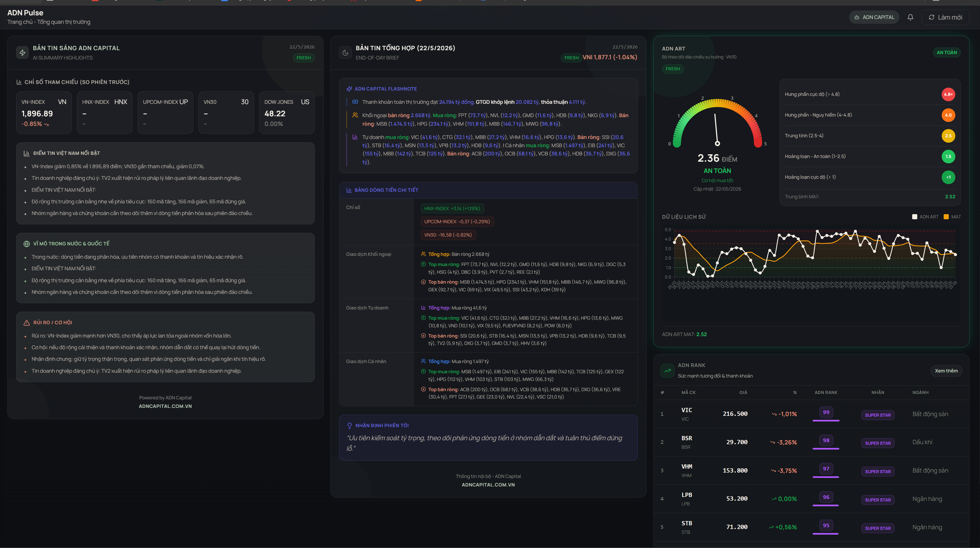The width and height of the screenshot is (980, 548).
Task: Click FRESH badge in the morning bulletin header
Action: pyautogui.click(x=303, y=58)
